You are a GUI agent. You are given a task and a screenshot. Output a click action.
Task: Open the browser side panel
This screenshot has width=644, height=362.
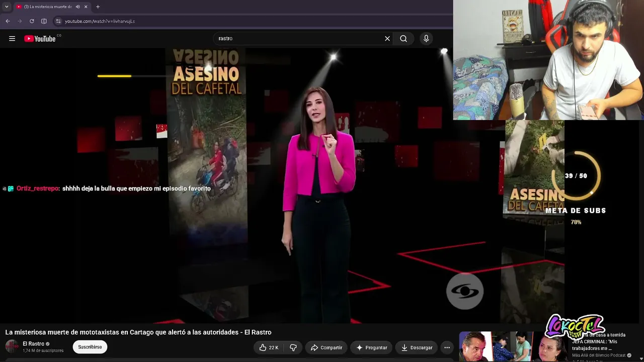(44, 21)
